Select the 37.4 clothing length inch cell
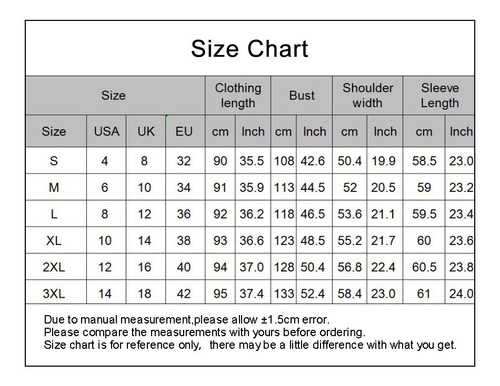This screenshot has height=386, width=500. (x=251, y=294)
